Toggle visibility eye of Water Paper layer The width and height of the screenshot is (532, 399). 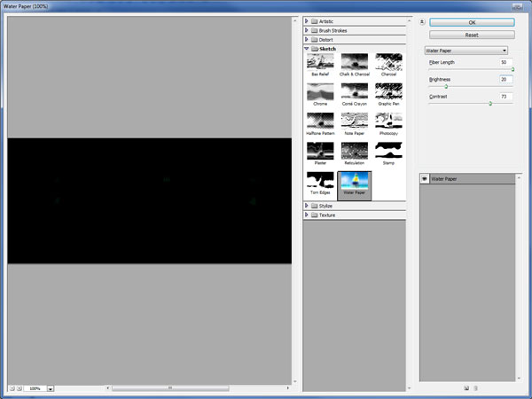tap(425, 178)
